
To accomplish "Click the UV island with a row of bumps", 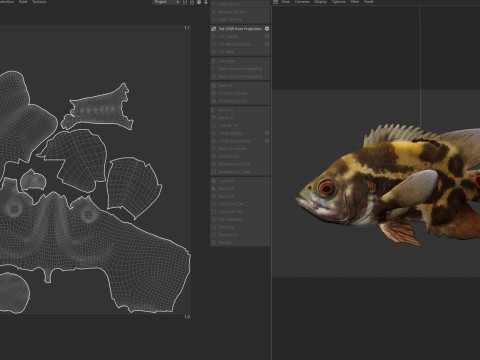I will pos(98,108).
